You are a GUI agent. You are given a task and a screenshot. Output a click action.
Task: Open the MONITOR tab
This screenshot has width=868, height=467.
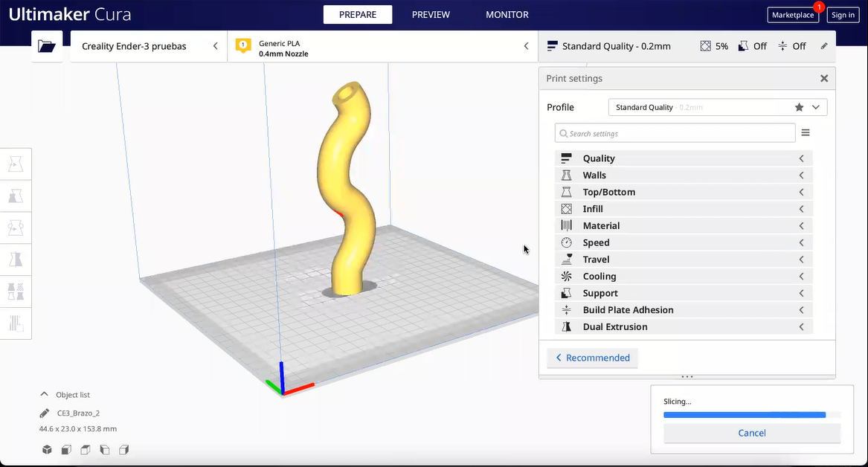pos(507,14)
